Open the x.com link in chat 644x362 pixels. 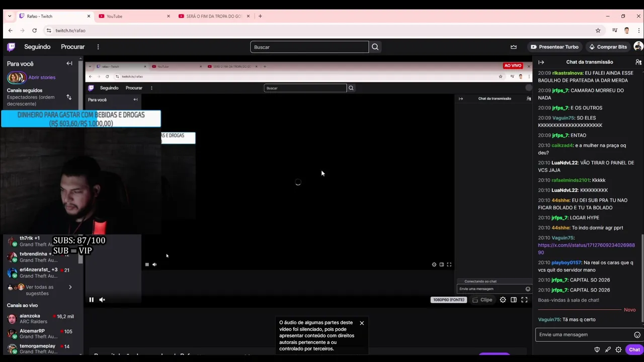(x=586, y=249)
